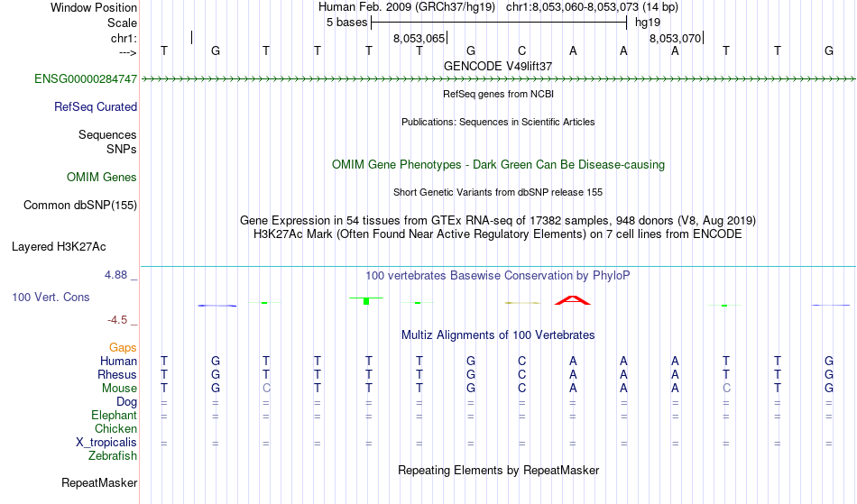Open the RefSeq Curated track label
Screen dimensions: 857x504
(95, 107)
